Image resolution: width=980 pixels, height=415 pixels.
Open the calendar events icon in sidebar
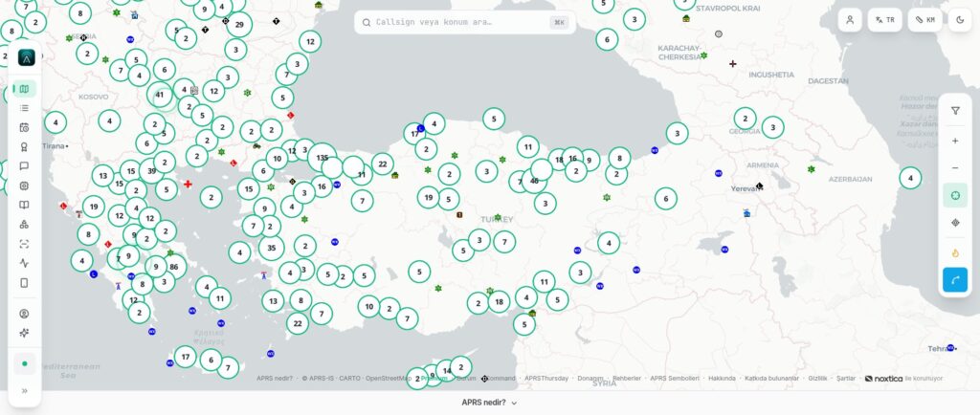click(24, 127)
